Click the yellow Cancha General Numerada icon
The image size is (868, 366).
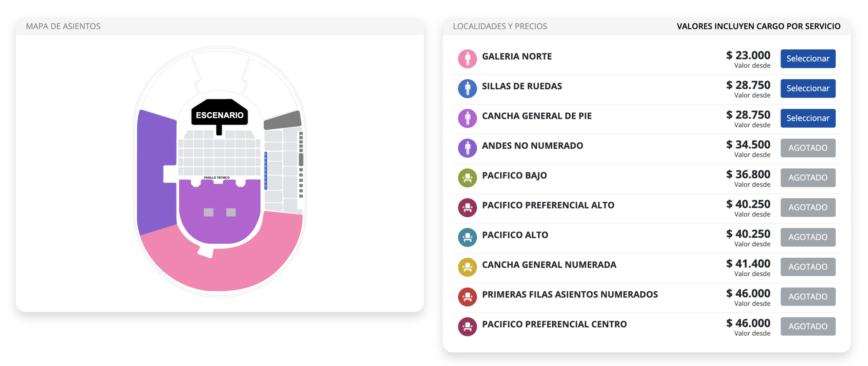(x=467, y=267)
